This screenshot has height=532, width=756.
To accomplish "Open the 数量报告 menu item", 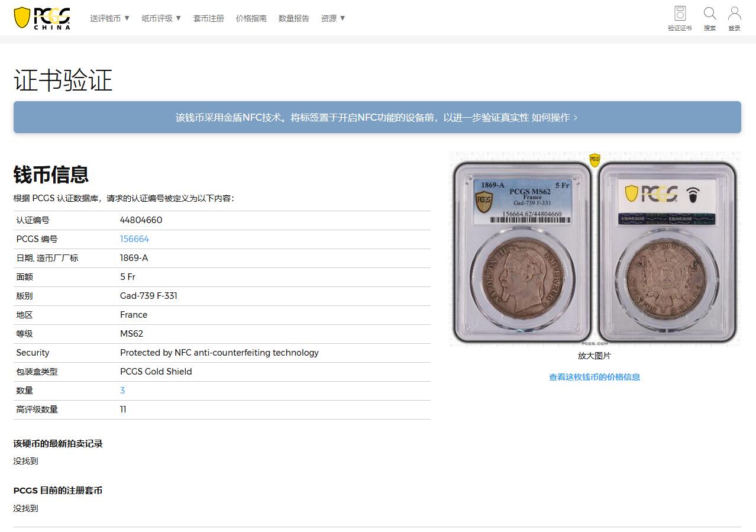I will [294, 18].
